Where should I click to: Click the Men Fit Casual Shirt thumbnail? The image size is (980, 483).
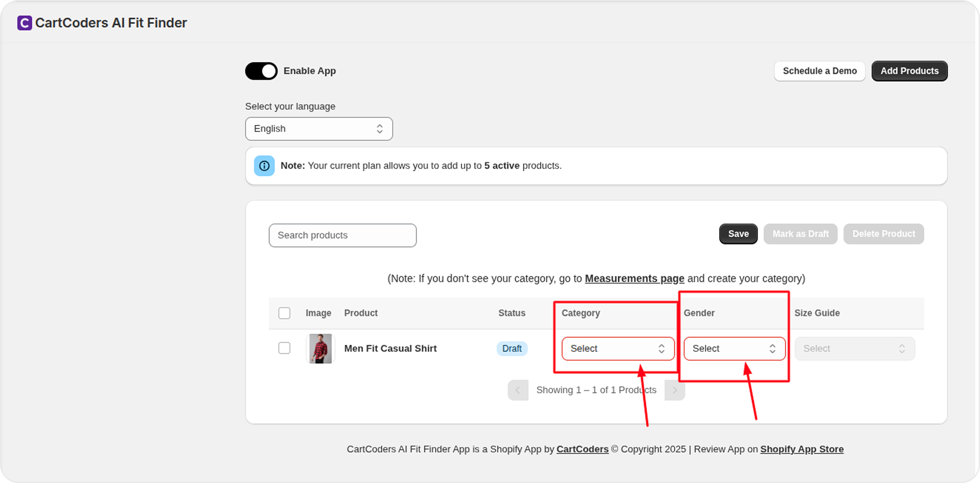[320, 348]
